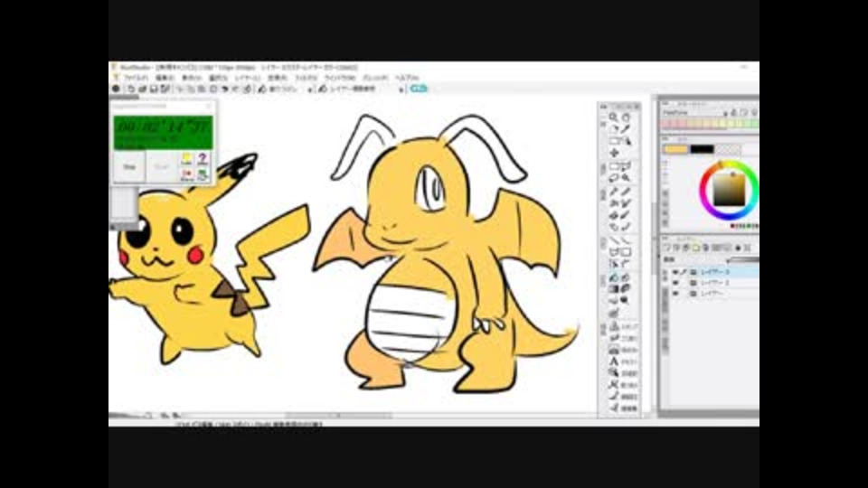Hide レイヤー 3 using its eye icon
Viewport: 868px width, 488px height.
coord(675,272)
